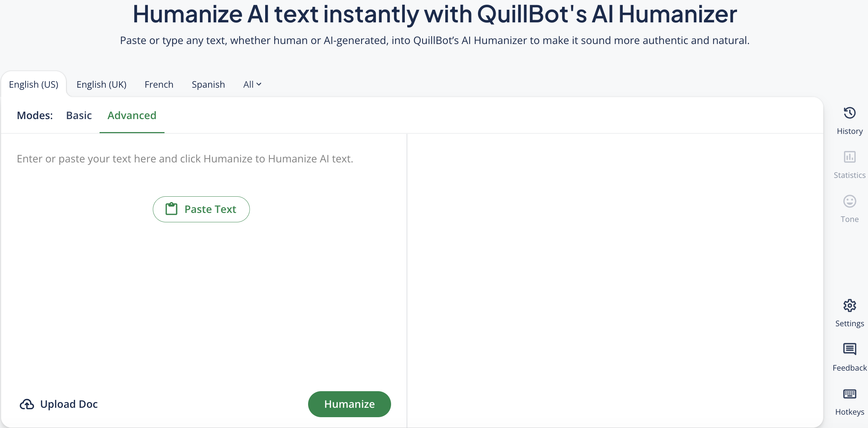Screen dimensions: 868x428
Task: Select the Paste Text button
Action: (x=201, y=209)
